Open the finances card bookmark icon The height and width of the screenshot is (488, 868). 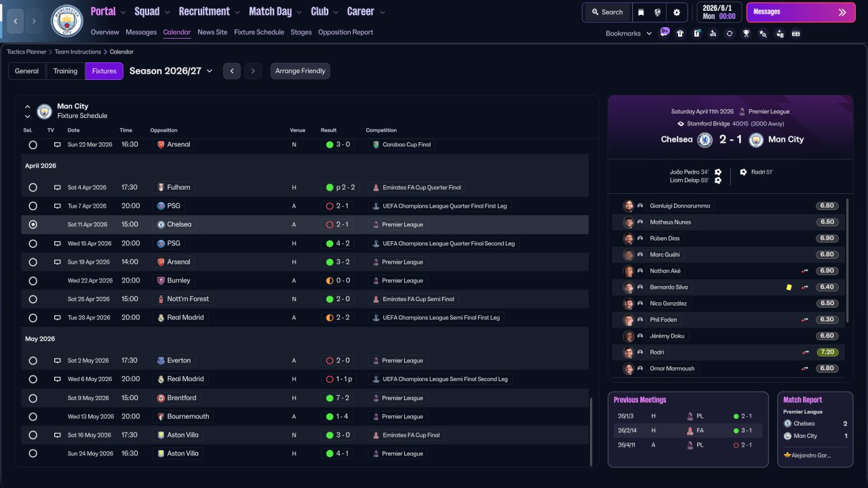click(796, 33)
